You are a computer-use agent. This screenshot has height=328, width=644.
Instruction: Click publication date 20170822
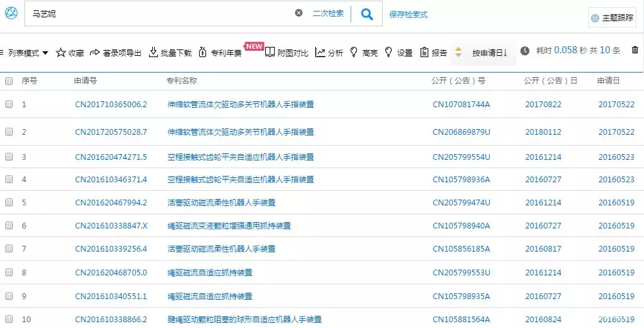543,104
